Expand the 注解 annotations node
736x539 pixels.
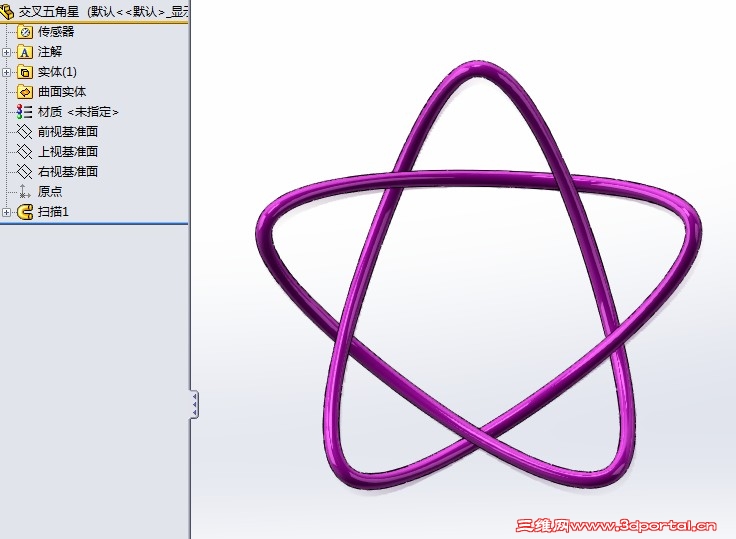point(6,52)
